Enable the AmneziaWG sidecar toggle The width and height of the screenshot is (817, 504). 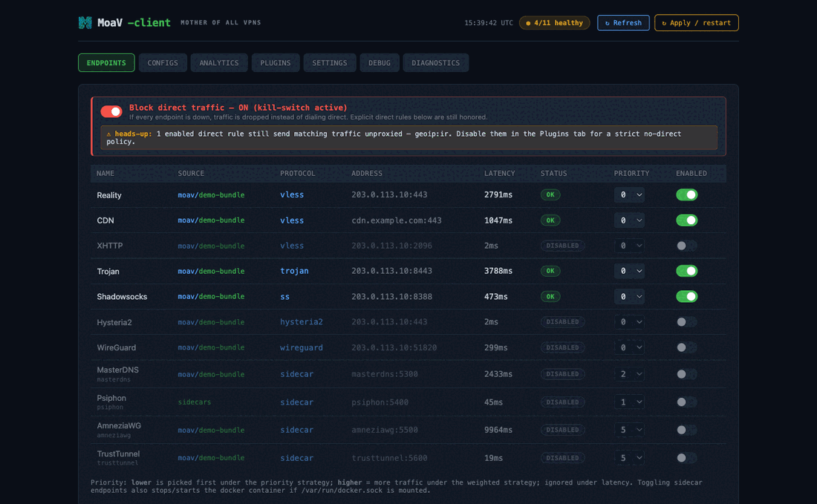[686, 430]
